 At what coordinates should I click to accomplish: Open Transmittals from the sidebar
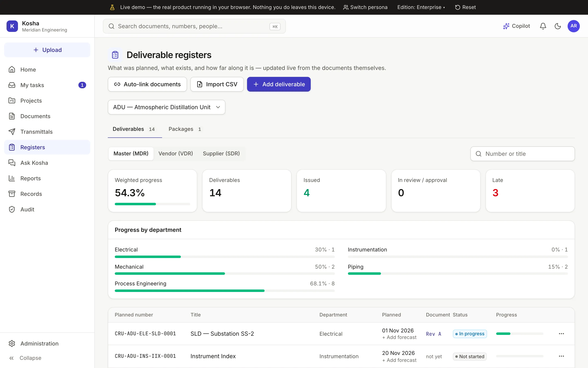click(x=47, y=132)
